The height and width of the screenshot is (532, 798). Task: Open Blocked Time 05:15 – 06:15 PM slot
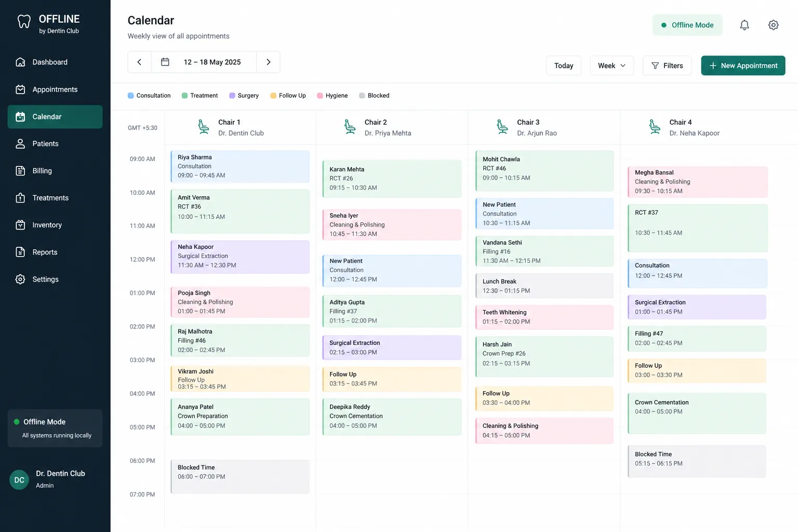pos(697,461)
